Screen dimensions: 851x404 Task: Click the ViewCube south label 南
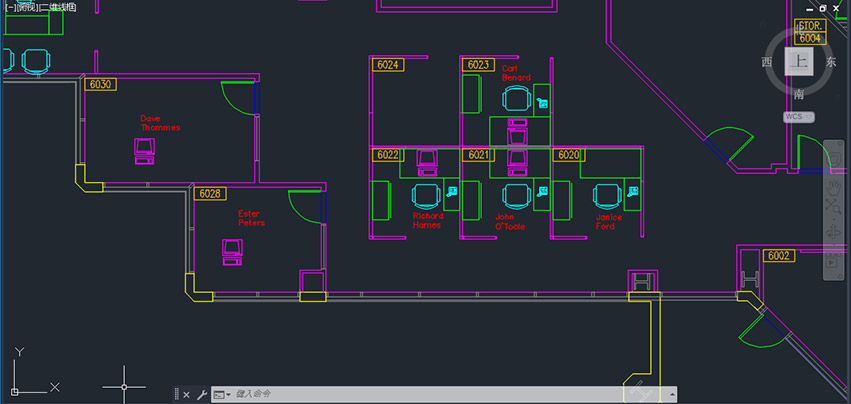click(x=798, y=94)
